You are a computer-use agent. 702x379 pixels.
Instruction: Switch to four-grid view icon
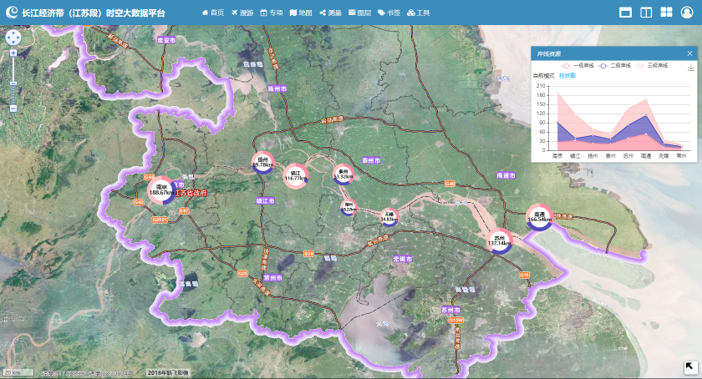point(666,12)
